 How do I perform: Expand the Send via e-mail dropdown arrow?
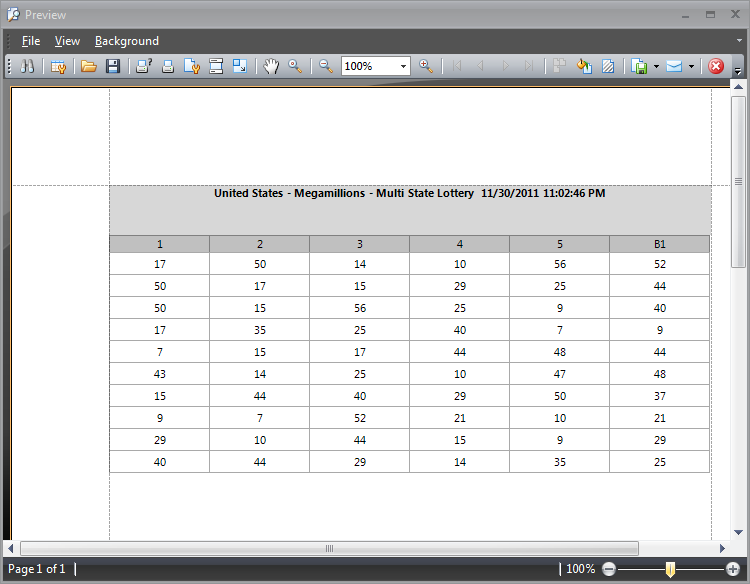coord(691,66)
